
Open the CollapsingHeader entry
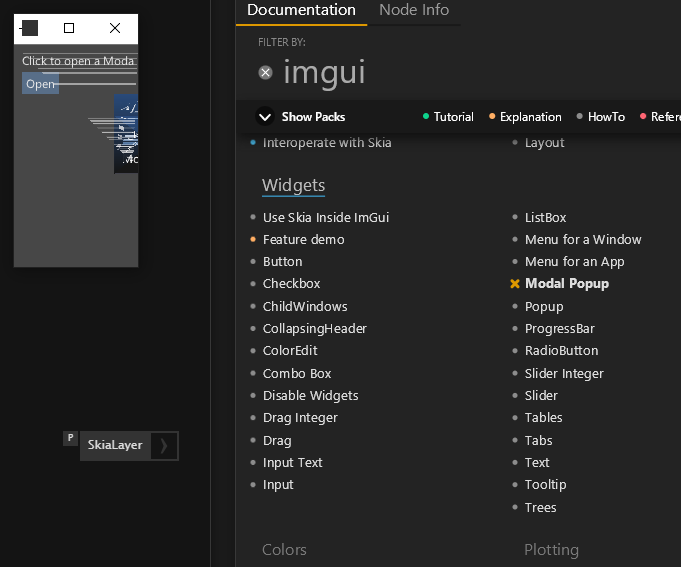[314, 329]
